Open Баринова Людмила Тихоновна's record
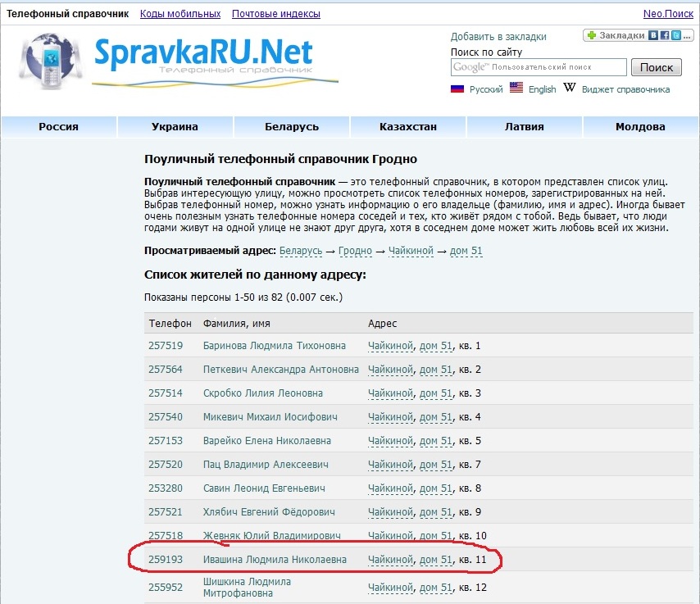 tap(275, 346)
